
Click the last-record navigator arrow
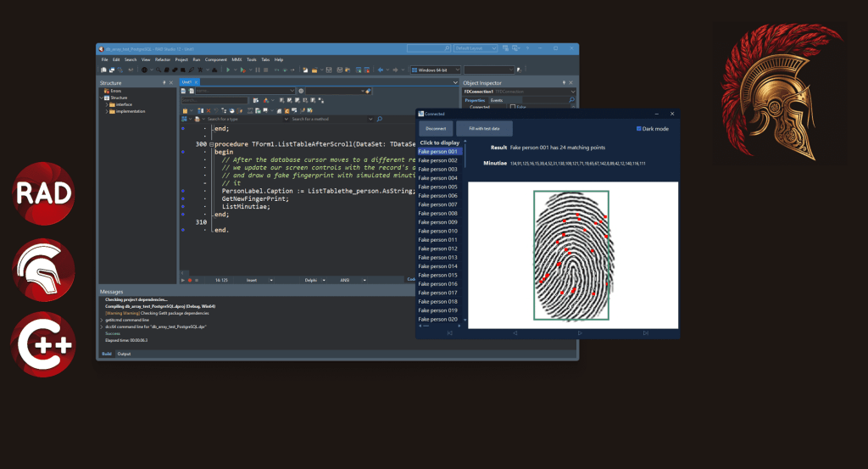click(x=645, y=333)
